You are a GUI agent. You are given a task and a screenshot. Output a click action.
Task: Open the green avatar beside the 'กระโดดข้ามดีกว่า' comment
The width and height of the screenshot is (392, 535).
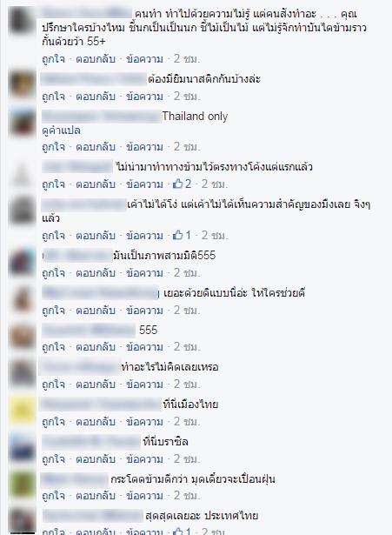[x=22, y=485]
